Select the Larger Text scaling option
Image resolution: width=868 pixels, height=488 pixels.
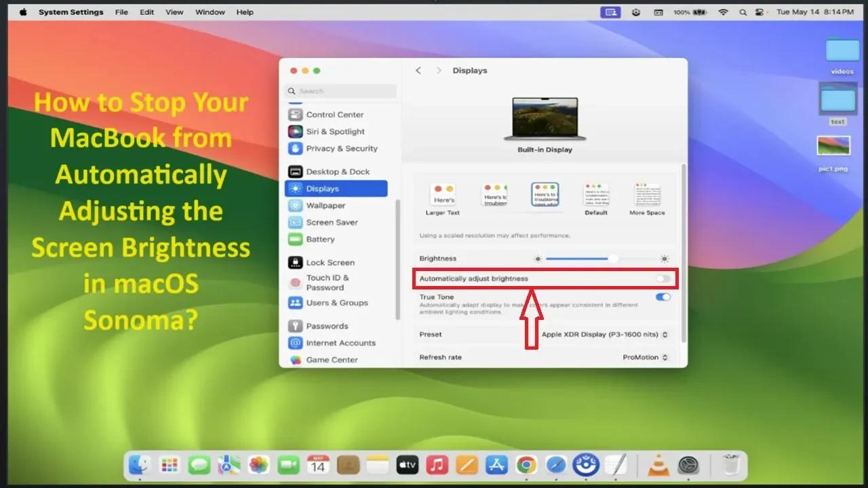click(442, 195)
